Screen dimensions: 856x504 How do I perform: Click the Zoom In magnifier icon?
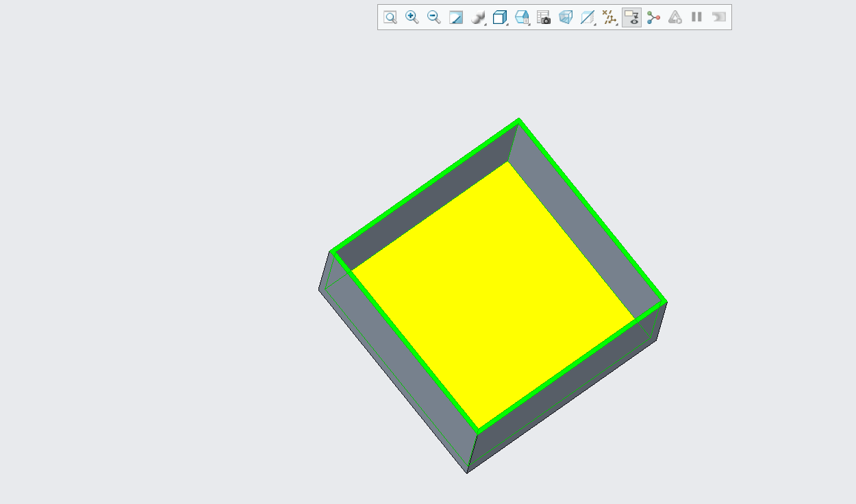(x=412, y=17)
